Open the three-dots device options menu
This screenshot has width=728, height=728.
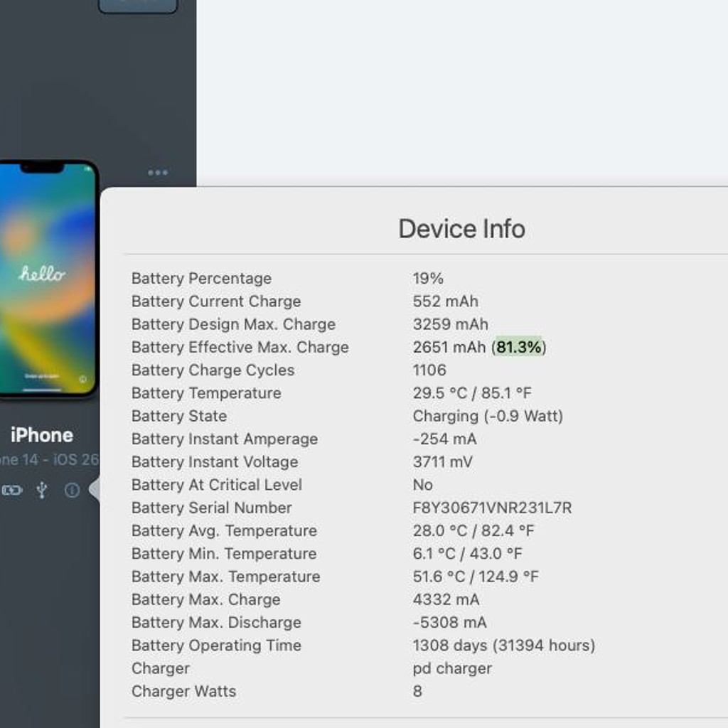pyautogui.click(x=158, y=173)
